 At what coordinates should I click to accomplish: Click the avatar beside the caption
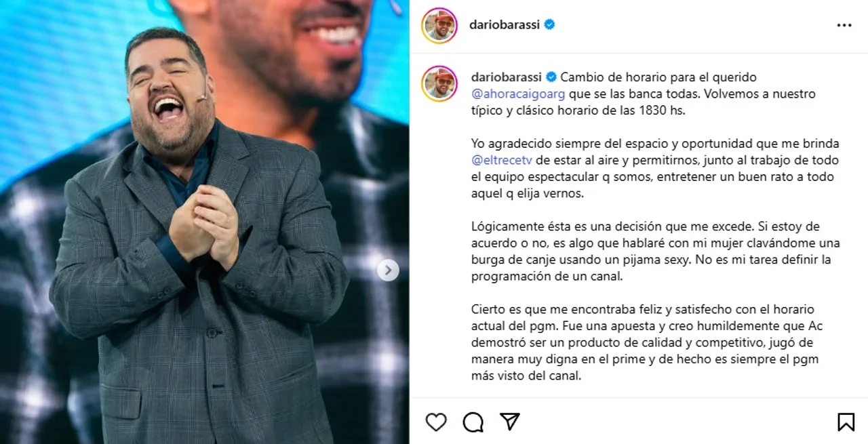pos(439,83)
